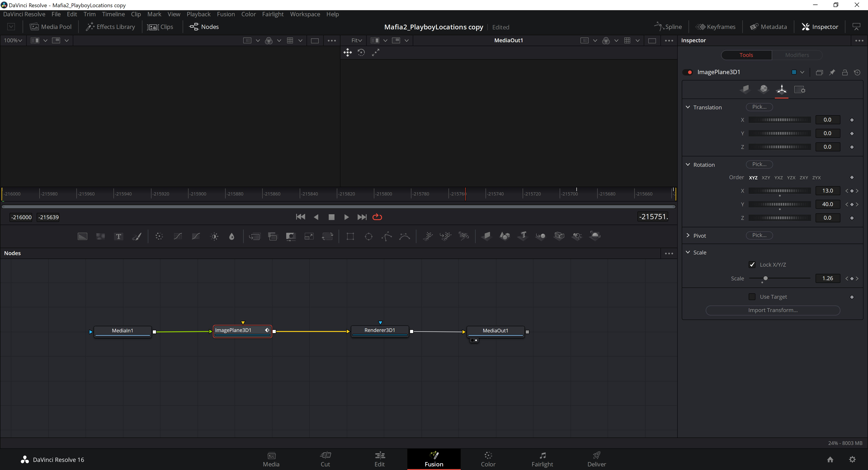Add a Polygon mask node
868x470 pixels.
(387, 237)
